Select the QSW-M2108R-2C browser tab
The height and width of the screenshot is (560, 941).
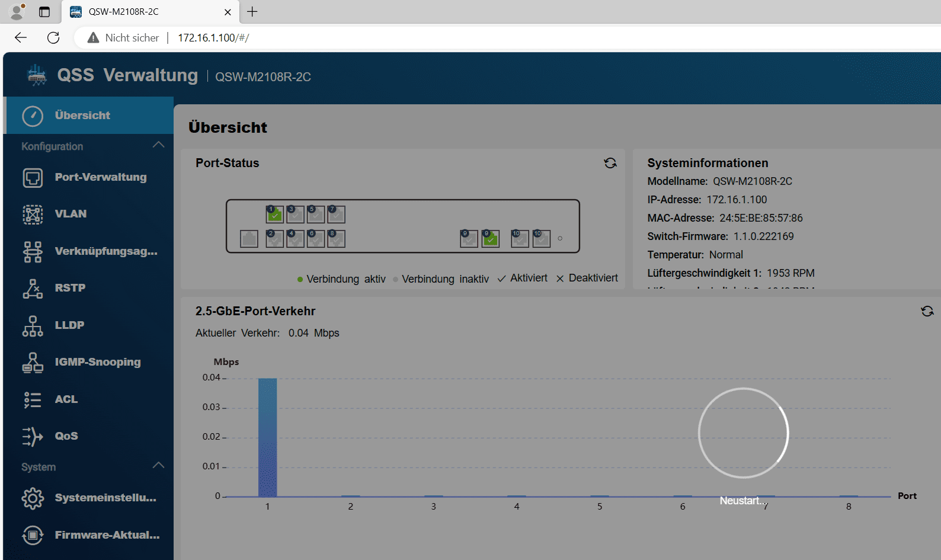click(x=151, y=12)
